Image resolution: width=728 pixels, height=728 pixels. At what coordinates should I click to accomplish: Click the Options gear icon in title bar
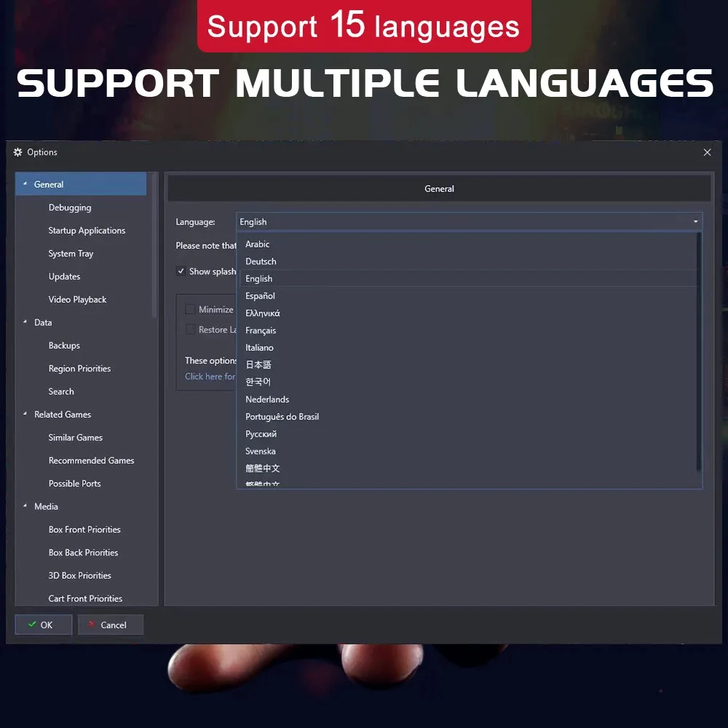click(x=18, y=152)
